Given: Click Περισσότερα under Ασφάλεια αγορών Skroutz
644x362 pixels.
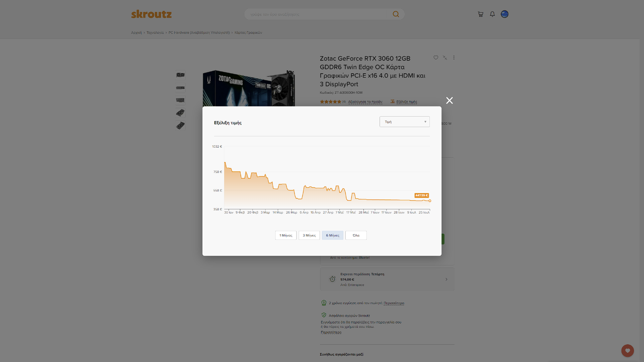Looking at the screenshot, I should coord(331,332).
